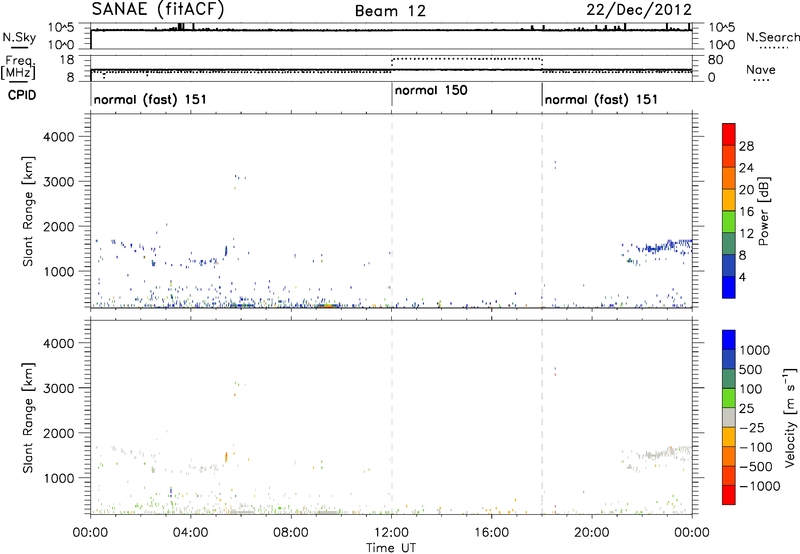Click the 08:00 time axis tick label
The image size is (800, 554).
(291, 533)
